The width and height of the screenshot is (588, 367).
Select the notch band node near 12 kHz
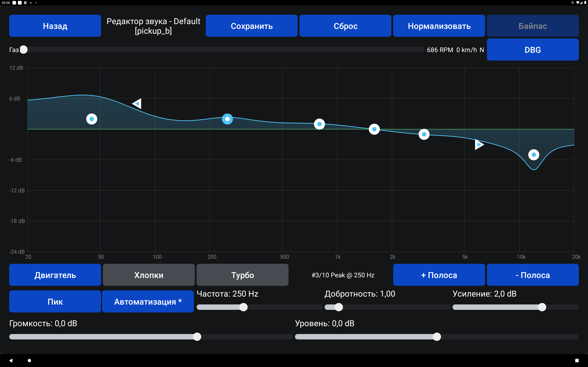pos(534,155)
